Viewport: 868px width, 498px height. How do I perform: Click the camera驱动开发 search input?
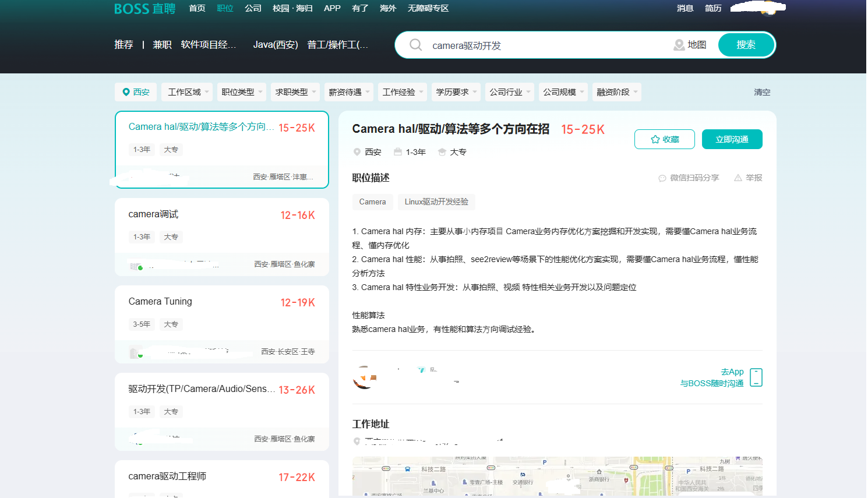click(x=548, y=45)
